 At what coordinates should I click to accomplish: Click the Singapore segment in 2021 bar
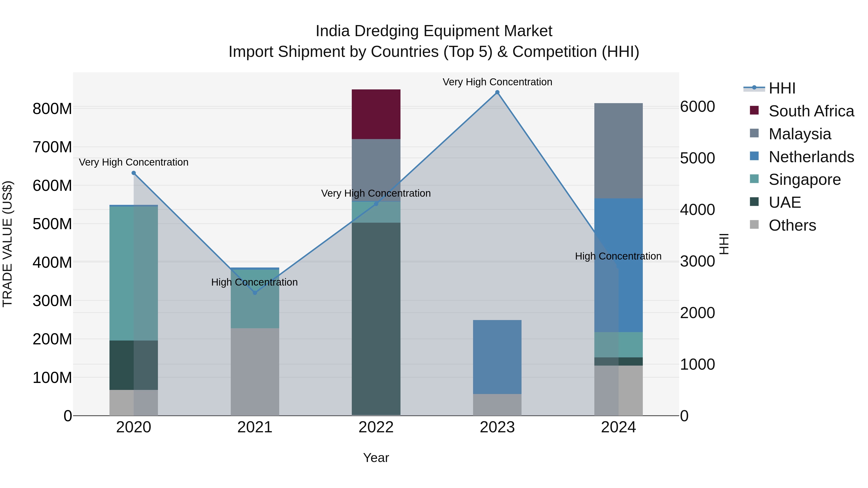click(255, 299)
